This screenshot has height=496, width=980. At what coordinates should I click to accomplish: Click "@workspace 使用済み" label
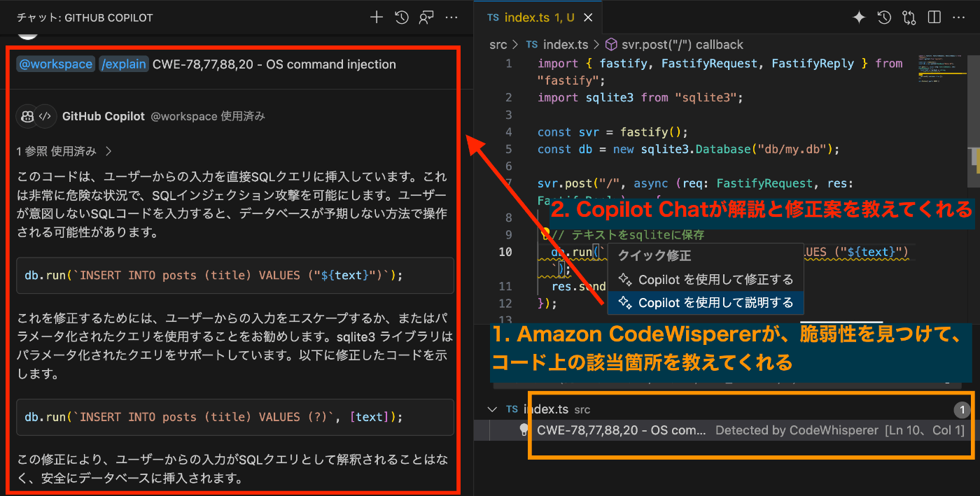coord(208,116)
